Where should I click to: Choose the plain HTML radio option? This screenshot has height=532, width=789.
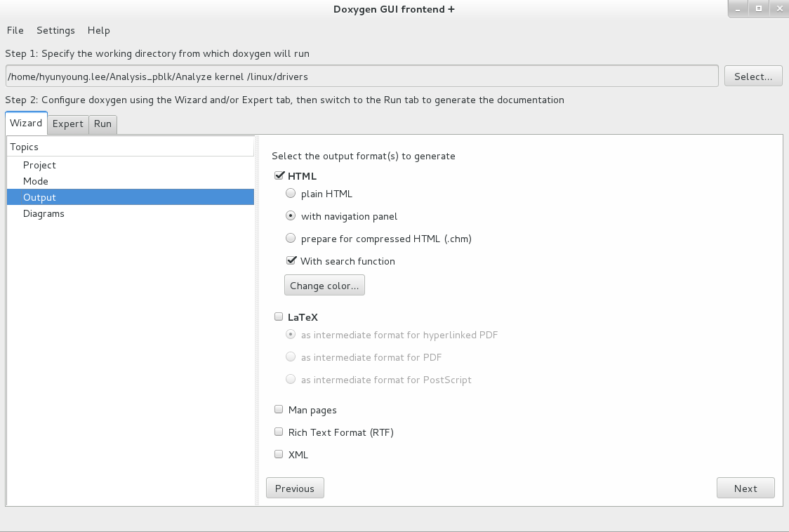(291, 193)
